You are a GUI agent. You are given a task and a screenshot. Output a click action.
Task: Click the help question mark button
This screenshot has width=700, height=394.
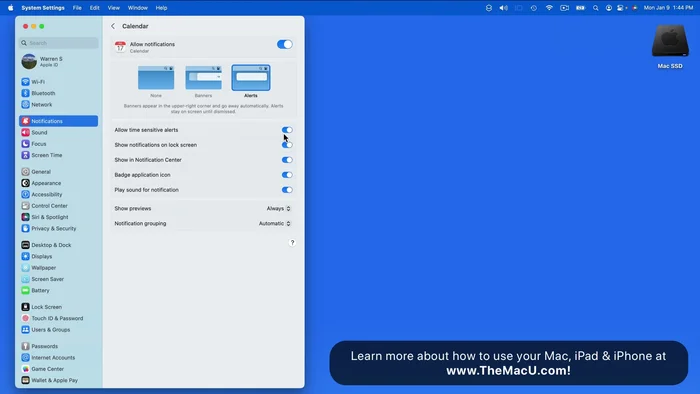(292, 243)
